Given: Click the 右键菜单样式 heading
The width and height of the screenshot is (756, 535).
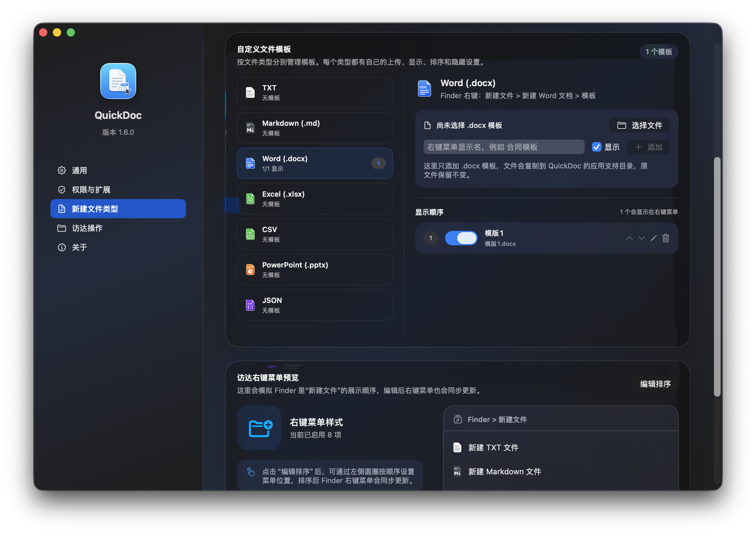Looking at the screenshot, I should pos(316,422).
